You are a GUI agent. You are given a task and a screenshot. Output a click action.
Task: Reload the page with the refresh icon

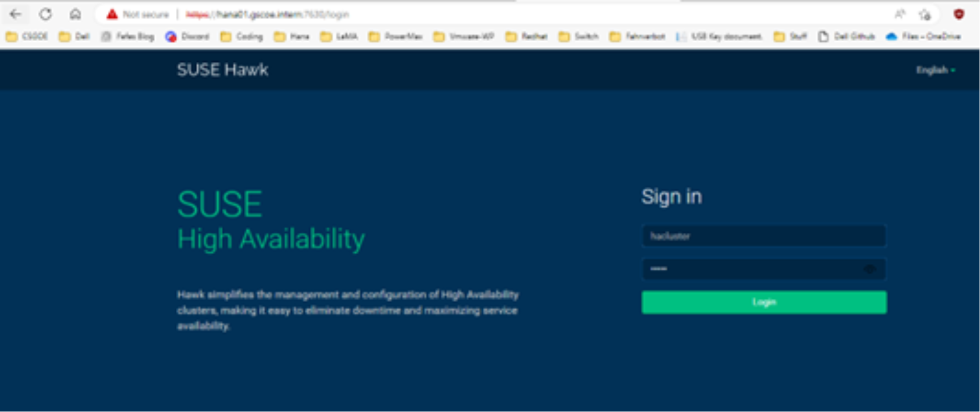(x=46, y=14)
